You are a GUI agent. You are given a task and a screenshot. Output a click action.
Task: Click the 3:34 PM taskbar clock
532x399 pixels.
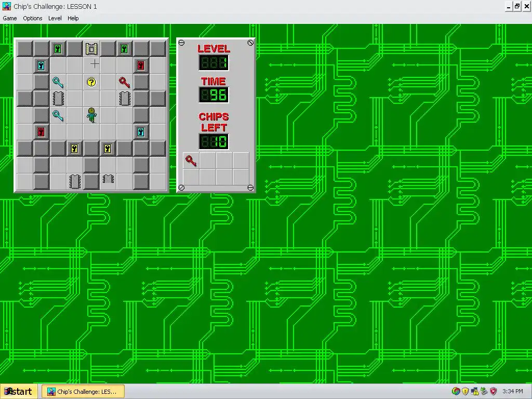tap(513, 391)
